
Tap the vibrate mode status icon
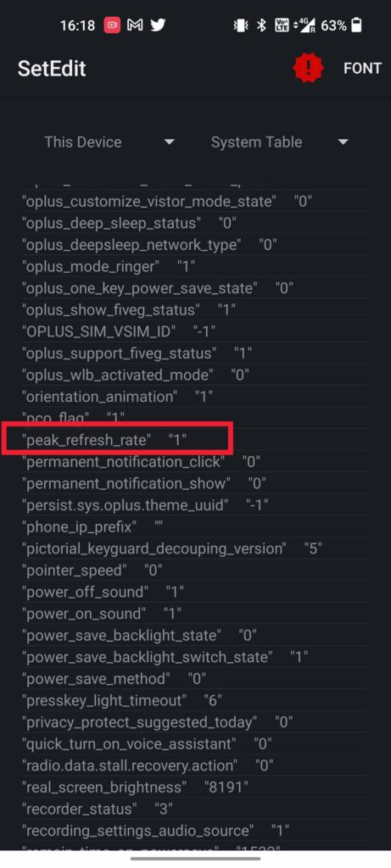(241, 25)
